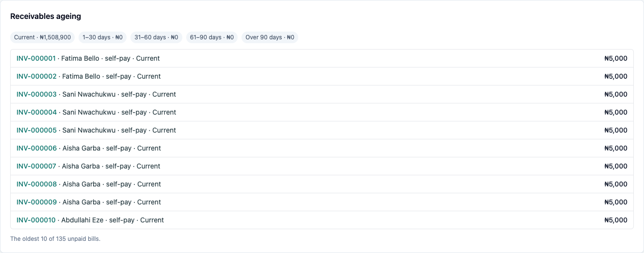Click the Over 90 days ageing chip

(270, 37)
